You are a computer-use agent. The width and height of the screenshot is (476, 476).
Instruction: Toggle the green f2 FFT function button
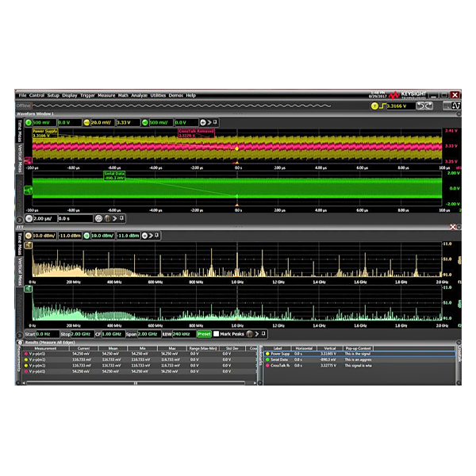click(86, 236)
